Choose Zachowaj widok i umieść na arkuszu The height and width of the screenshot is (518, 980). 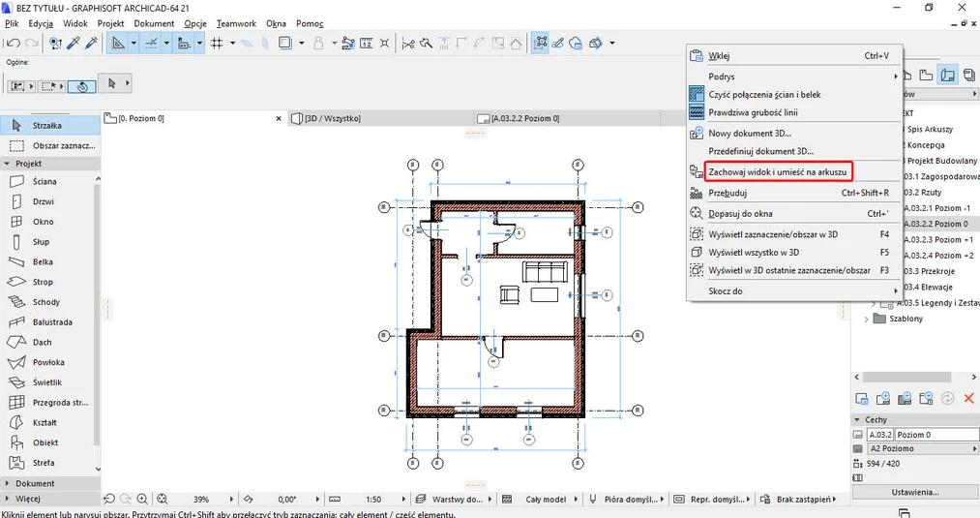point(778,171)
